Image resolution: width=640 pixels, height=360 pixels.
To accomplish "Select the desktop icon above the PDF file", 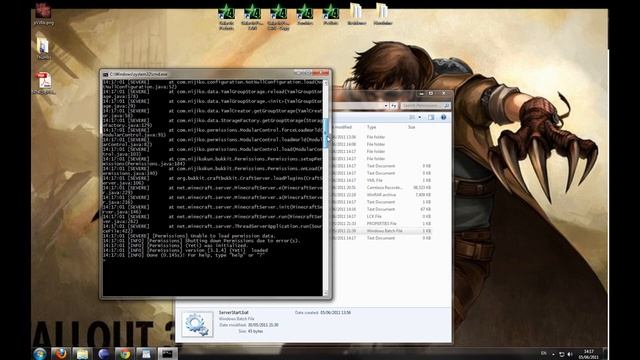I will 43,49.
